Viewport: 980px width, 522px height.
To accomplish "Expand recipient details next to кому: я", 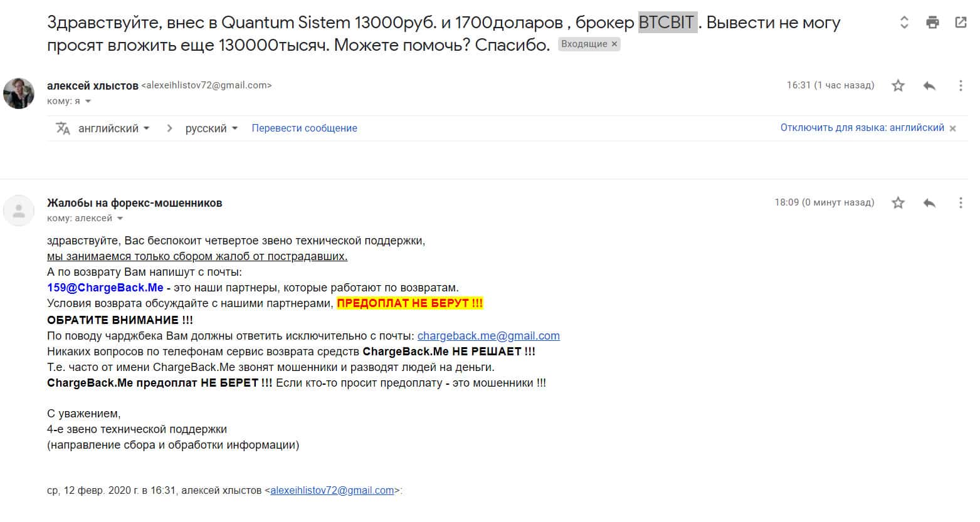I will (88, 102).
